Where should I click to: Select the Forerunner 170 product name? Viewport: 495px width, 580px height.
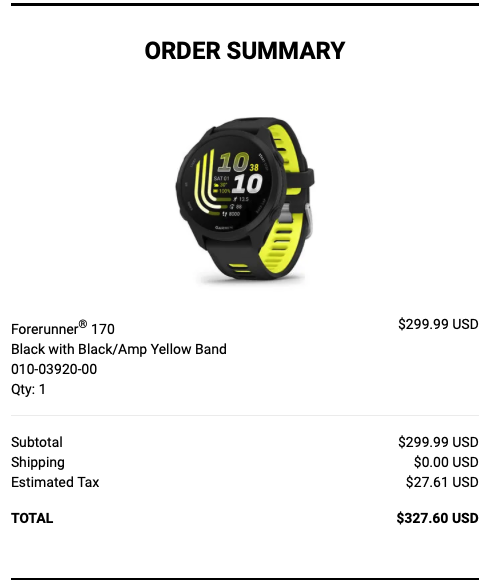coord(63,328)
